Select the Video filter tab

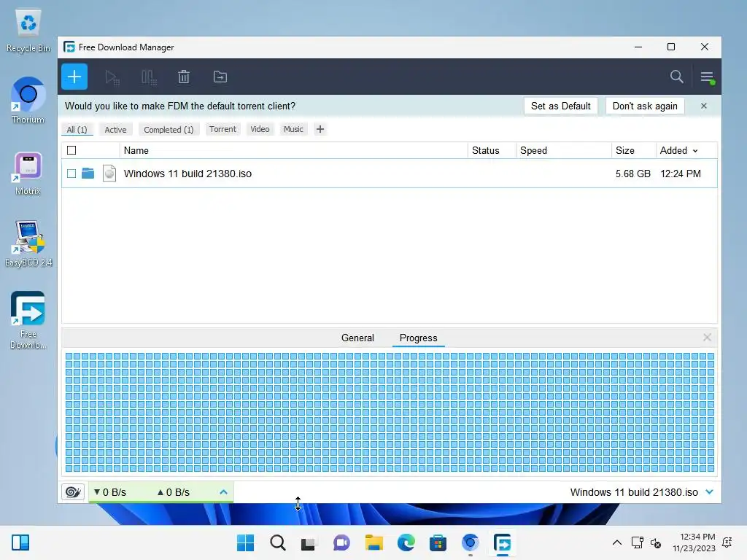click(260, 129)
